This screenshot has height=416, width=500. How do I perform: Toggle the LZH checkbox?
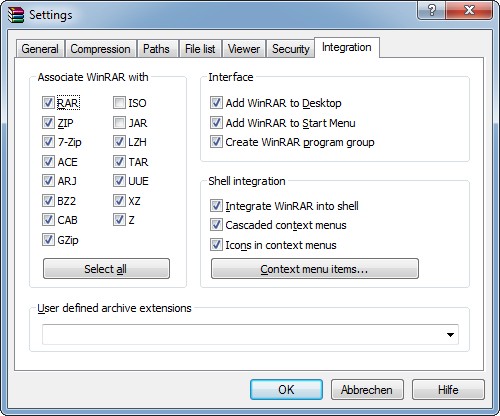tap(119, 142)
